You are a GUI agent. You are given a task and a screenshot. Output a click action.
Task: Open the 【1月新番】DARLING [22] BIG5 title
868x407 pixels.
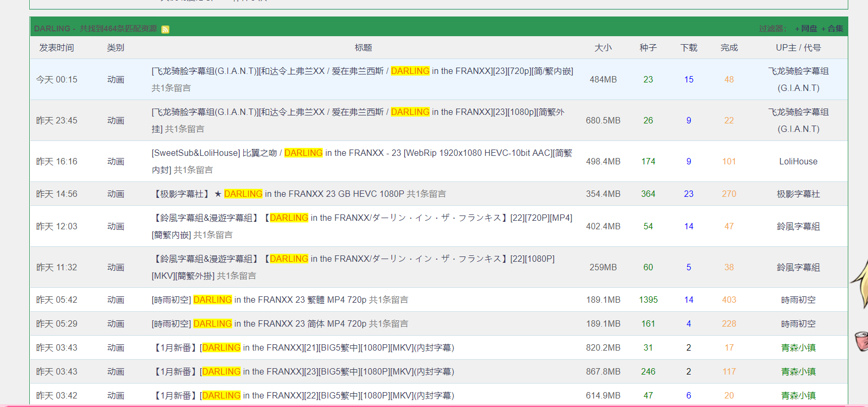(x=303, y=396)
